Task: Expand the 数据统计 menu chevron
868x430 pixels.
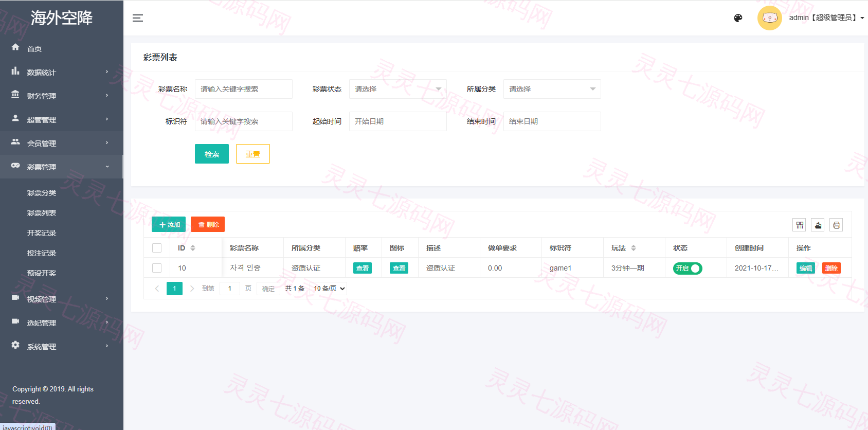Action: pyautogui.click(x=107, y=71)
